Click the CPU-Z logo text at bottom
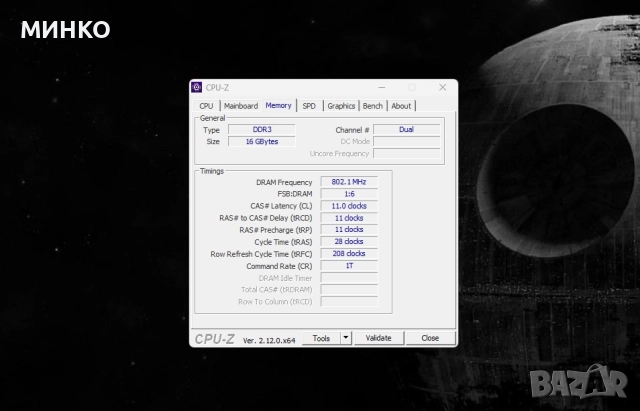 pyautogui.click(x=215, y=339)
